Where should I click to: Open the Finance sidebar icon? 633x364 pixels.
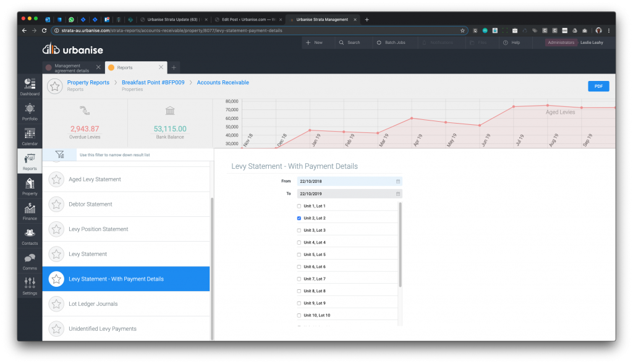pos(29,210)
